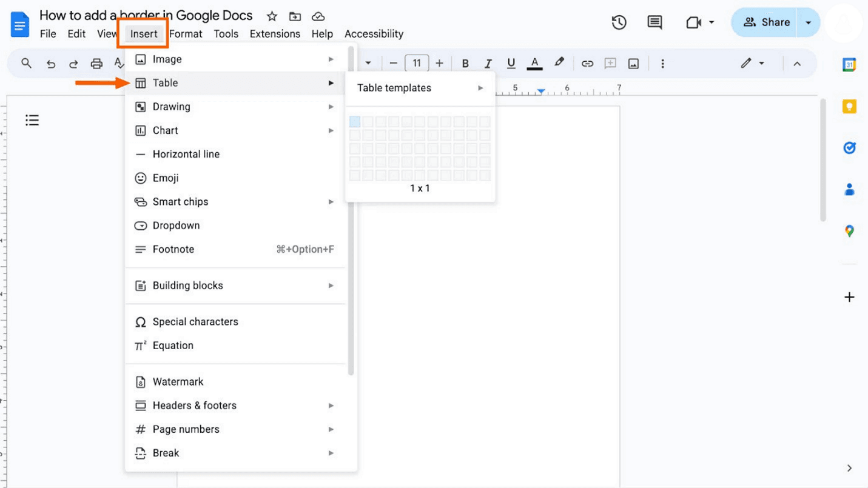
Task: Collapse the menus with chevron up
Action: pos(797,64)
